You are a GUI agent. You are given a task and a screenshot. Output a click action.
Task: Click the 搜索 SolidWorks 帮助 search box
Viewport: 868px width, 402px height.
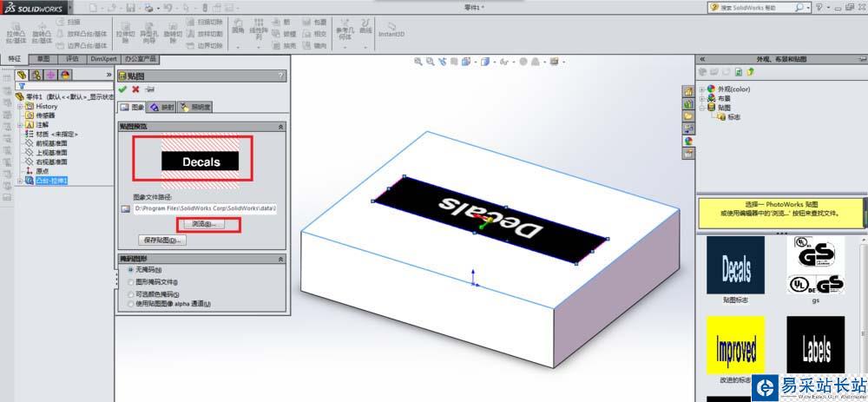[759, 8]
